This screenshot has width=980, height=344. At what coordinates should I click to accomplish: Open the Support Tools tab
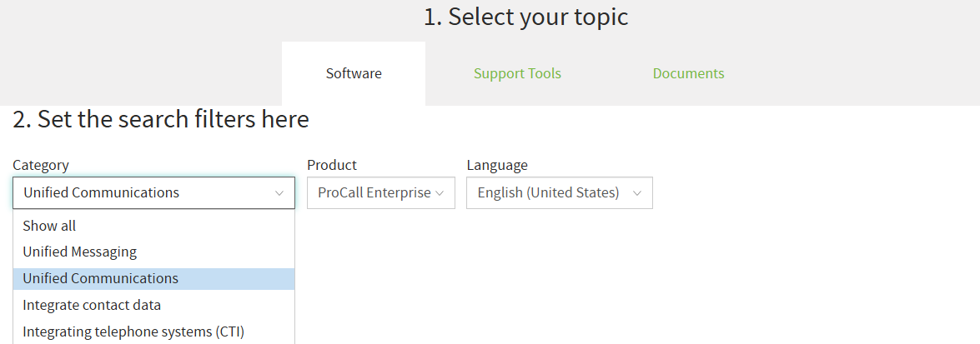coord(517,73)
